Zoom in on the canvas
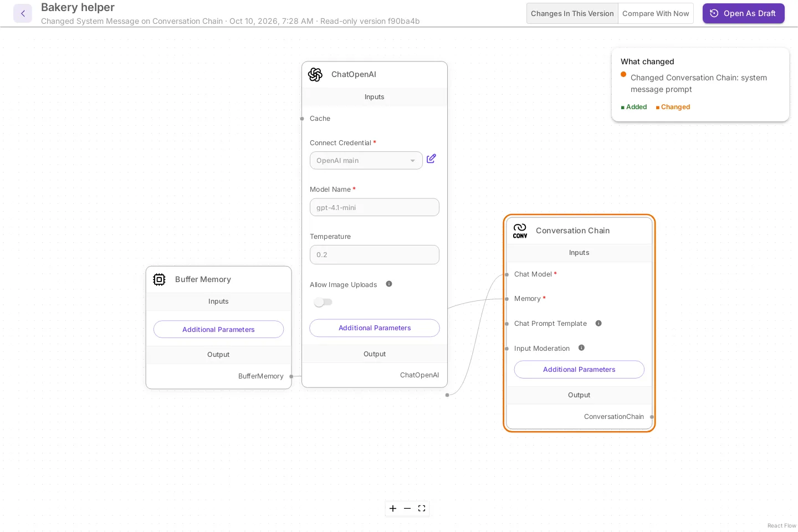The image size is (798, 532). tap(393, 509)
